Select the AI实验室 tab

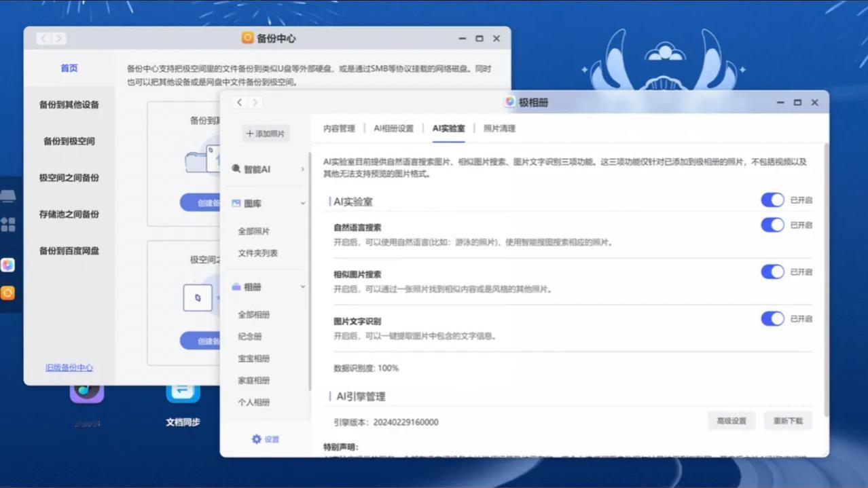point(449,128)
